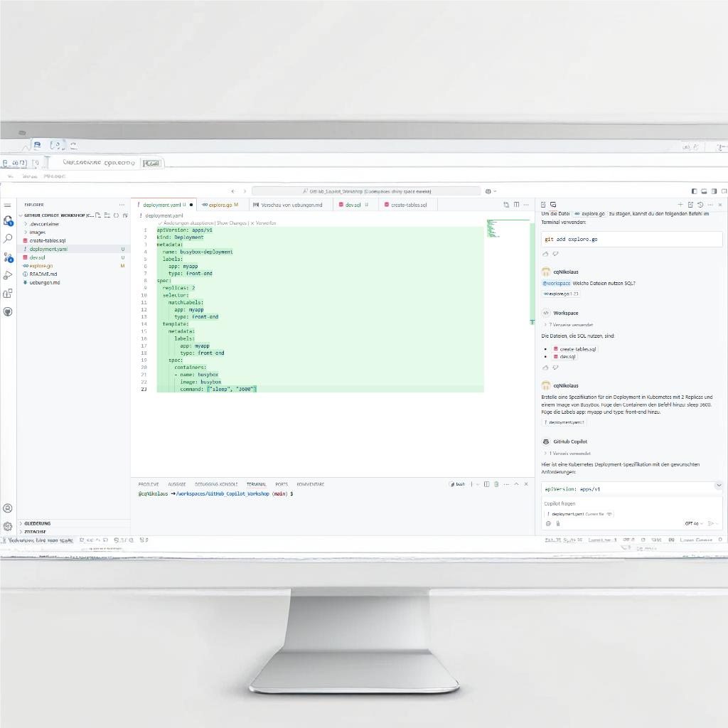Collapse the GITHUB_COPILOT_WORKSHOP root folder
The height and width of the screenshot is (728, 728).
[21, 215]
